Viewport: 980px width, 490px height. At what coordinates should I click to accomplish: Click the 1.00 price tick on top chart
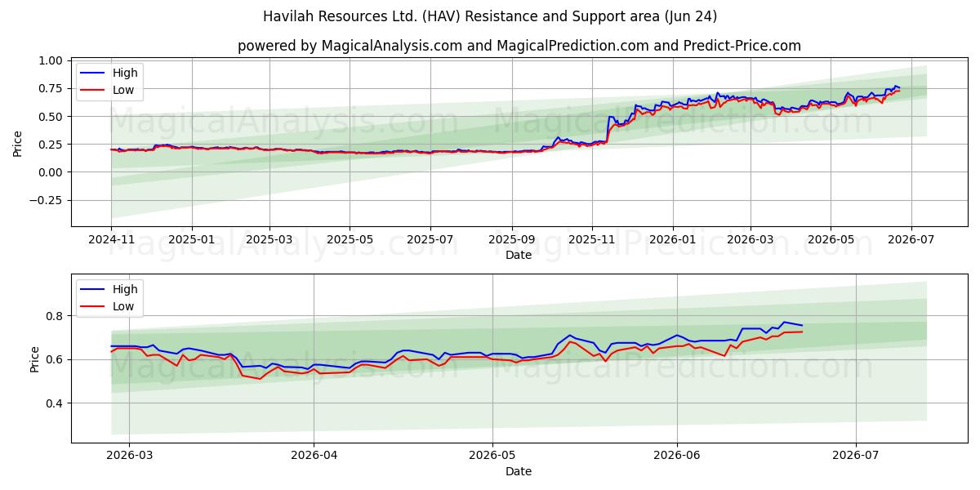51,60
